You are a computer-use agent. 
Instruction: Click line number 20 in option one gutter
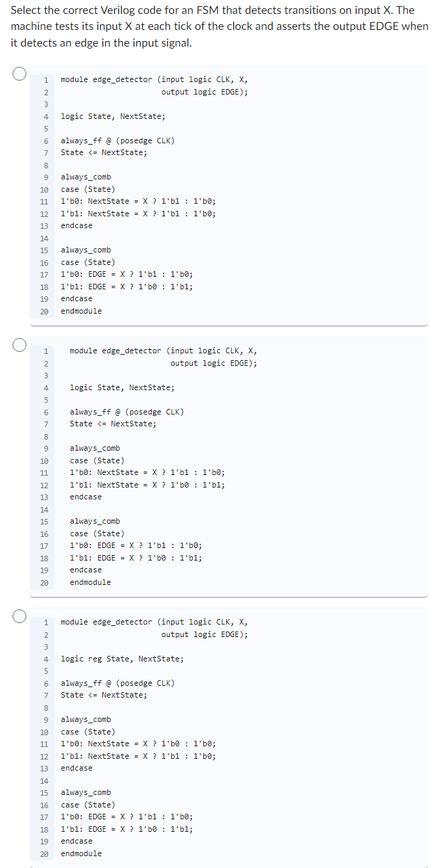click(x=44, y=311)
